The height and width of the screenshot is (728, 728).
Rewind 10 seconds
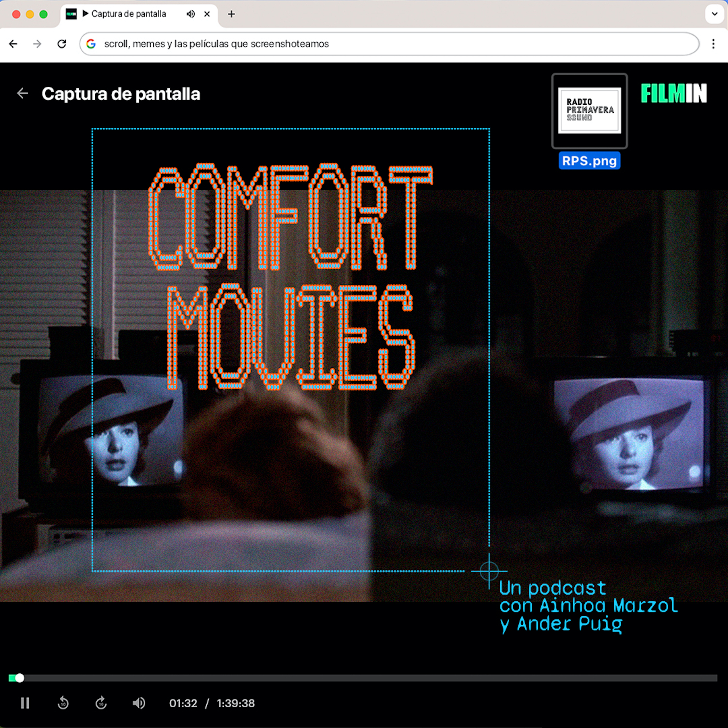point(63,703)
